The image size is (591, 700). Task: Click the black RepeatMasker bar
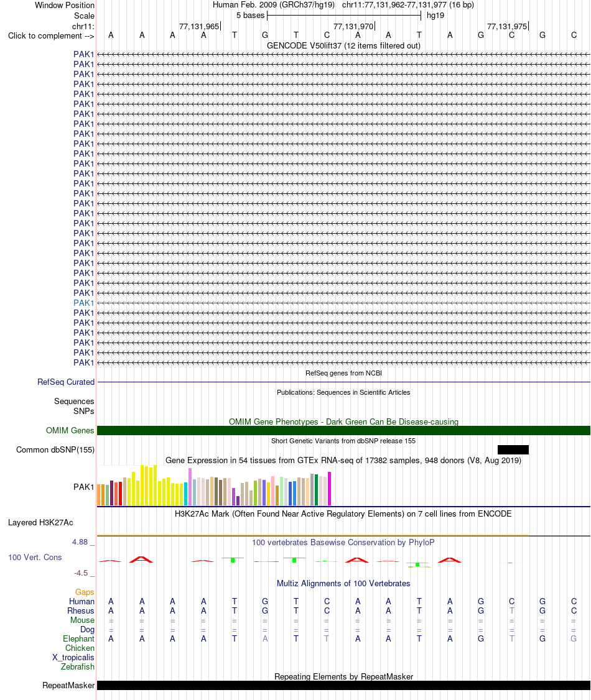click(x=343, y=685)
